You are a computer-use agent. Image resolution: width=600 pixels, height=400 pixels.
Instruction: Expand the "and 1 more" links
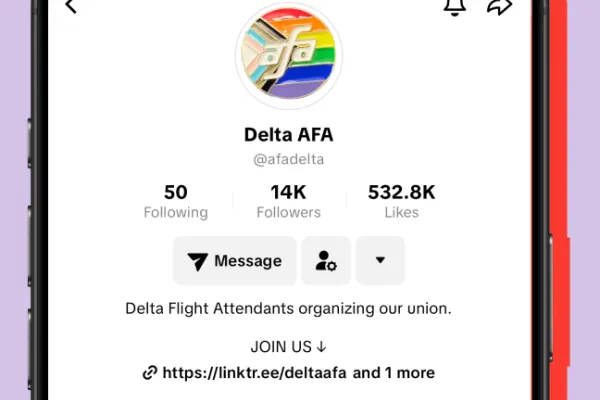tap(394, 373)
